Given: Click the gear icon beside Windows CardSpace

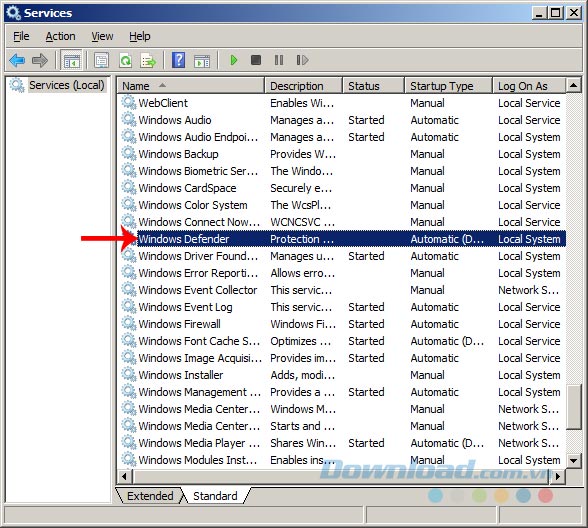Looking at the screenshot, I should 129,188.
